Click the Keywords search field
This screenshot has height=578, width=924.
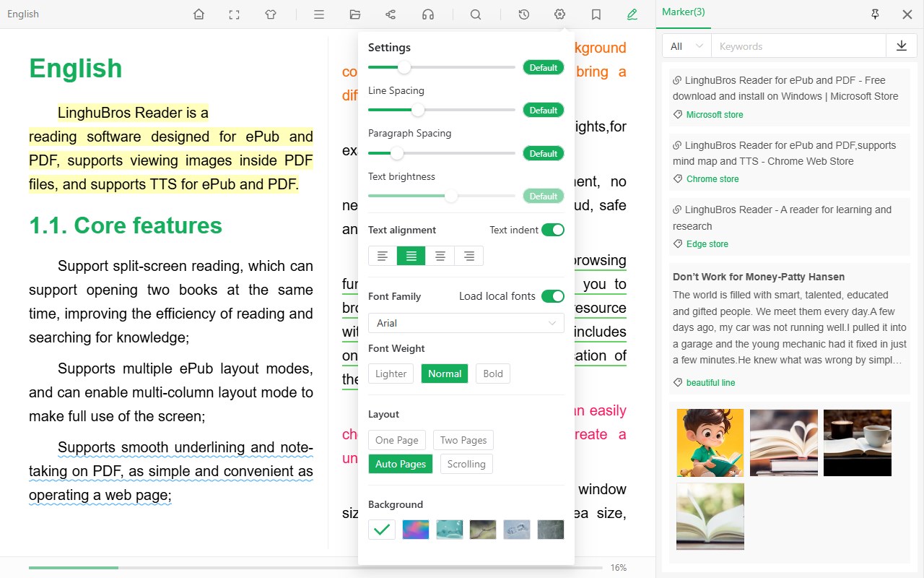[798, 46]
